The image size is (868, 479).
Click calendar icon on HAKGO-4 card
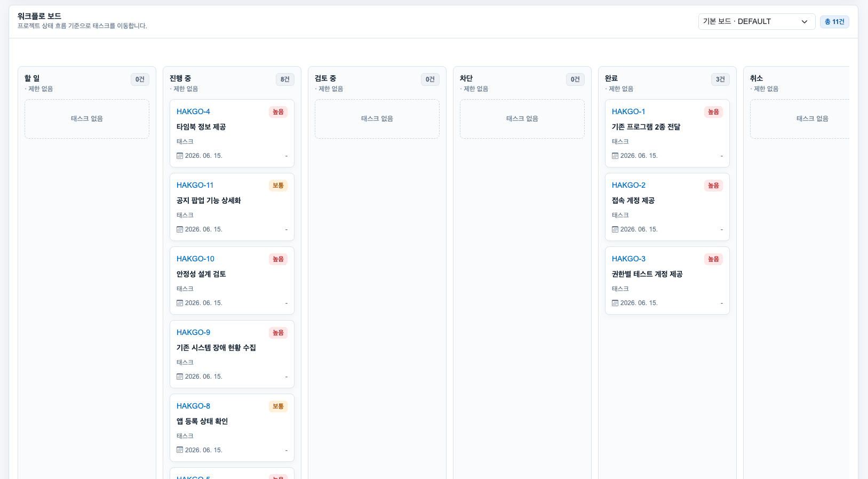(x=180, y=156)
